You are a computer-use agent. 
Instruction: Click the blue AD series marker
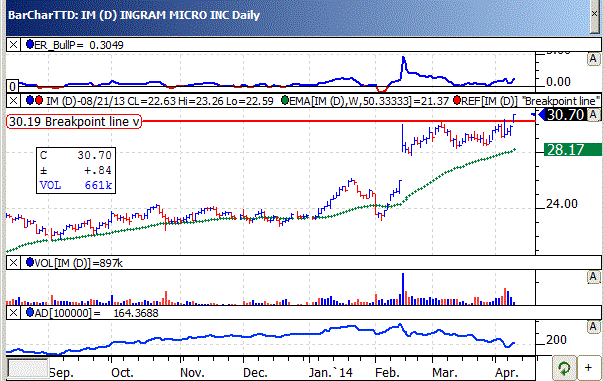pos(30,312)
